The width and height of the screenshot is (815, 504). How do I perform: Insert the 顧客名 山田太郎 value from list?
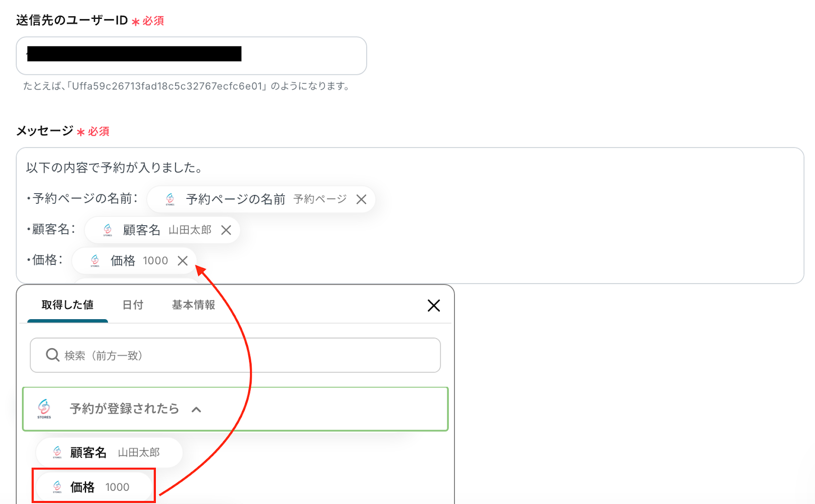(x=109, y=452)
